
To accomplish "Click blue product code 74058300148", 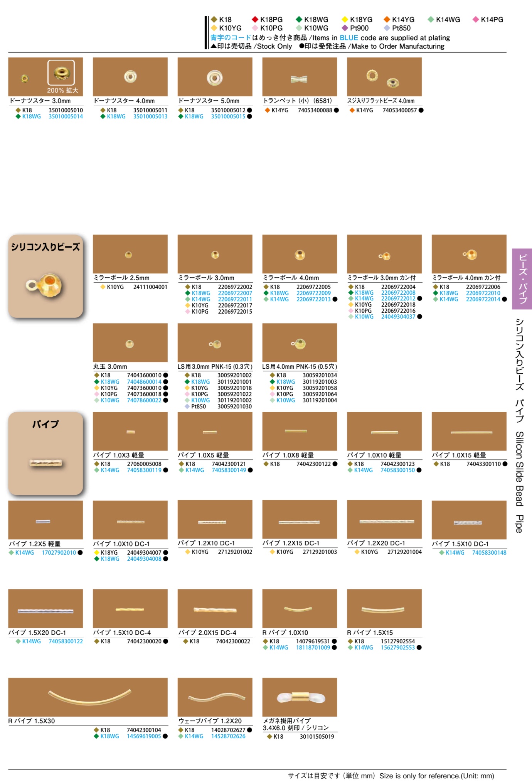I will (489, 553).
